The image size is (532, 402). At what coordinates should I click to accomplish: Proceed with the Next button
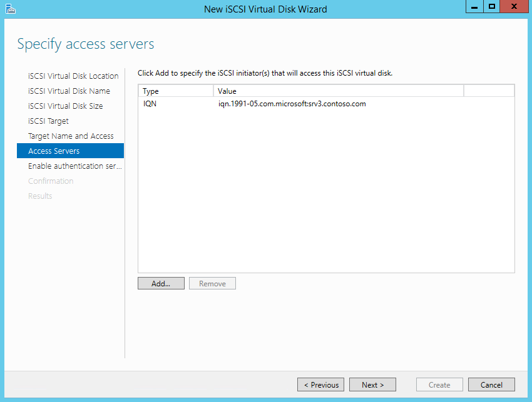pyautogui.click(x=372, y=385)
